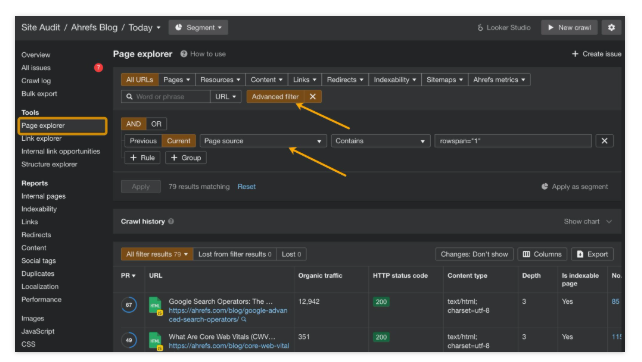Open the Segment pie chart dropdown
642x362 pixels.
pyautogui.click(x=198, y=27)
